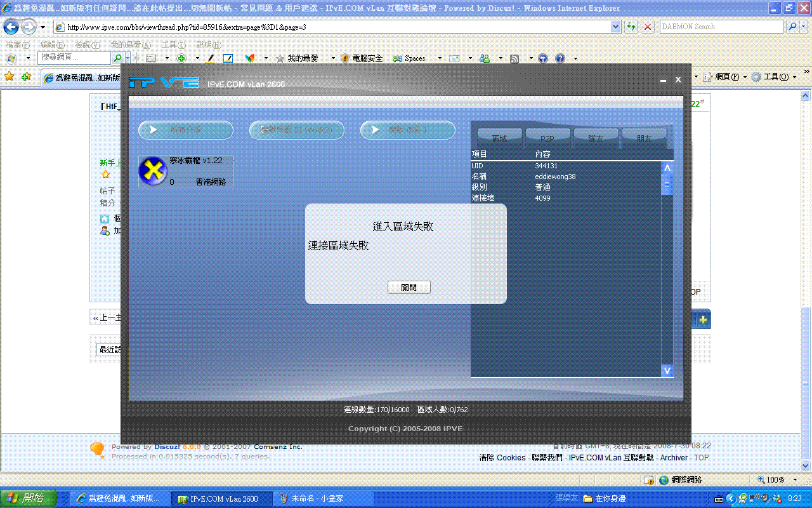The image size is (812, 508).
Task: Go forward in Internet Explorer
Action: (x=29, y=27)
